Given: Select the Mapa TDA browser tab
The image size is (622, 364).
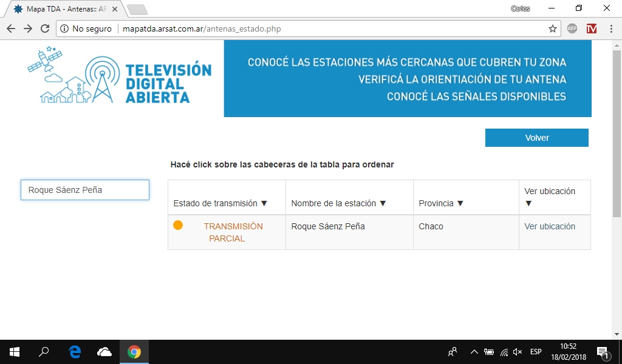Looking at the screenshot, I should [x=64, y=9].
